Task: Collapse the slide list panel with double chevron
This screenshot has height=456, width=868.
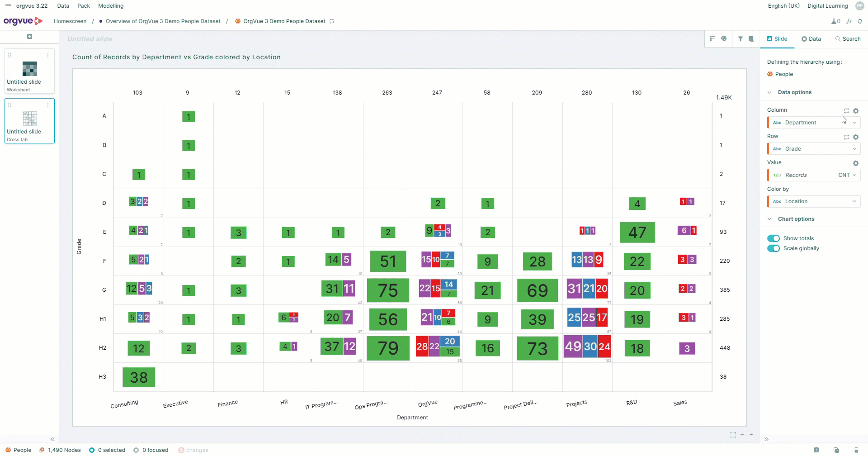Action: point(52,439)
